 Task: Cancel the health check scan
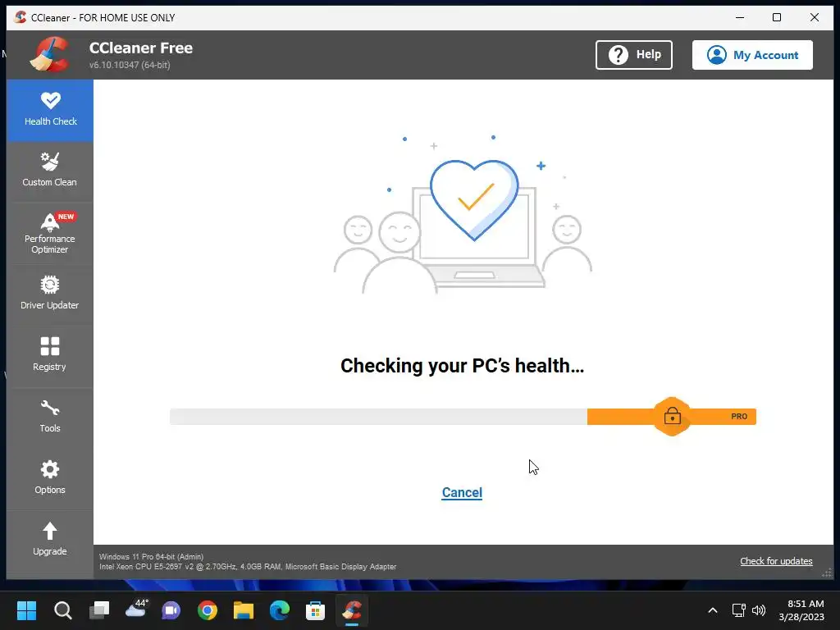point(462,492)
